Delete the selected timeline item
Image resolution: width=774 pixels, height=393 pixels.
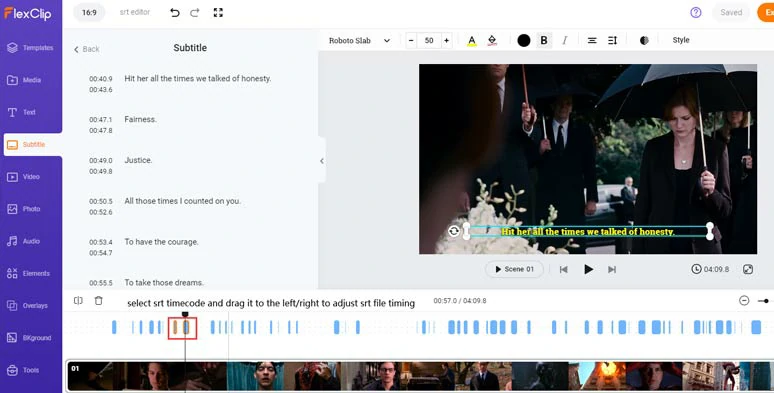[99, 301]
